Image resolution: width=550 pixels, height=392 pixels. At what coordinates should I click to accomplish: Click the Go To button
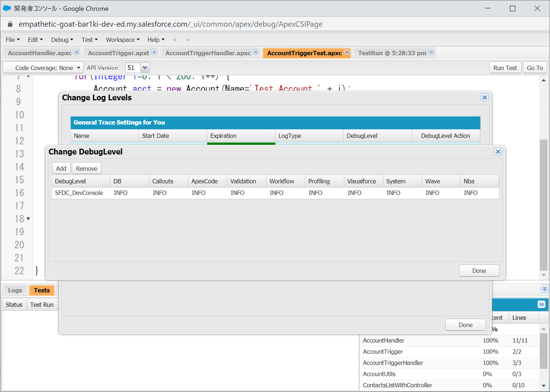pyautogui.click(x=535, y=68)
